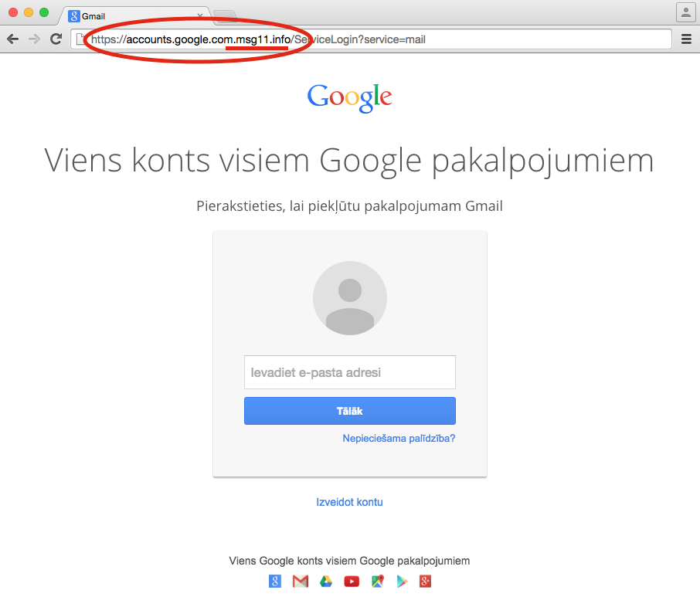Click the Google+ icon in footer

(424, 582)
